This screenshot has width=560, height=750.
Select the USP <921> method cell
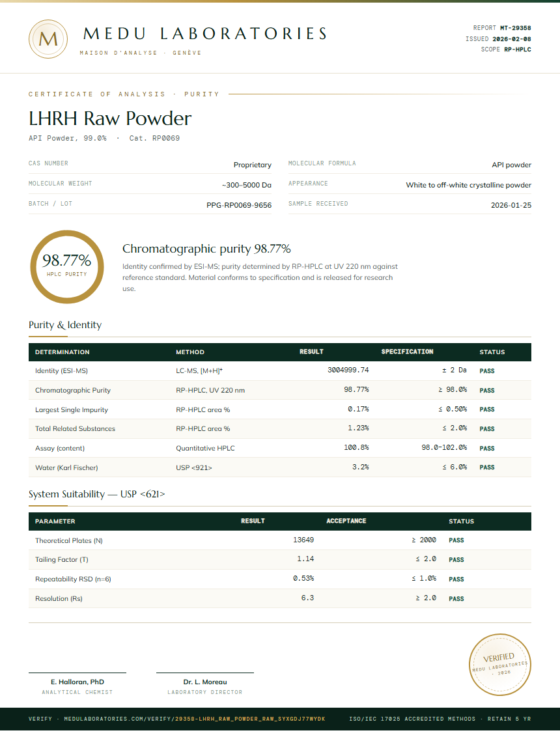point(193,468)
